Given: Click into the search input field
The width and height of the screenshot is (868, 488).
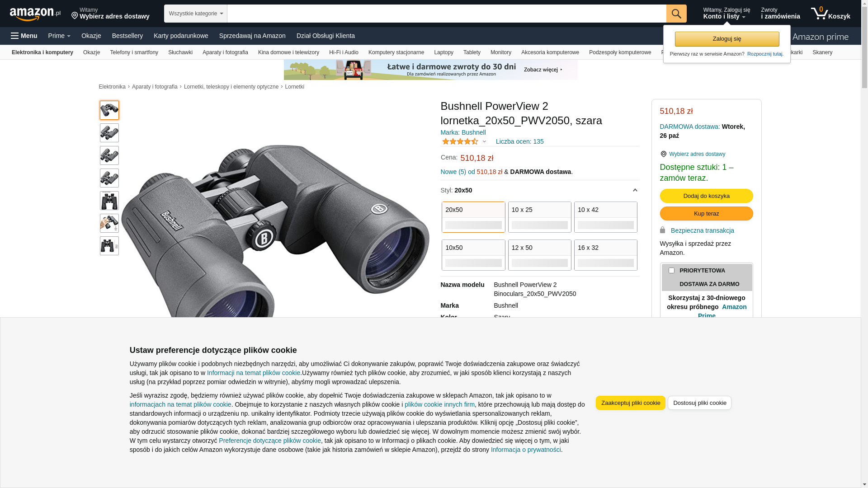Looking at the screenshot, I should coord(447,14).
